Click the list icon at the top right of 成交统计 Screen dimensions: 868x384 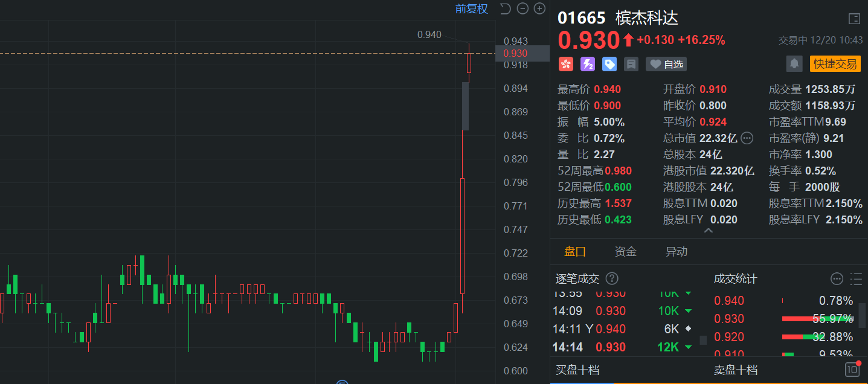pyautogui.click(x=856, y=279)
